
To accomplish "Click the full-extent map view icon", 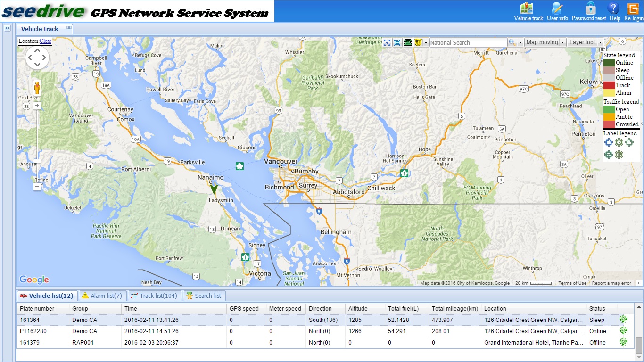I will [x=387, y=42].
